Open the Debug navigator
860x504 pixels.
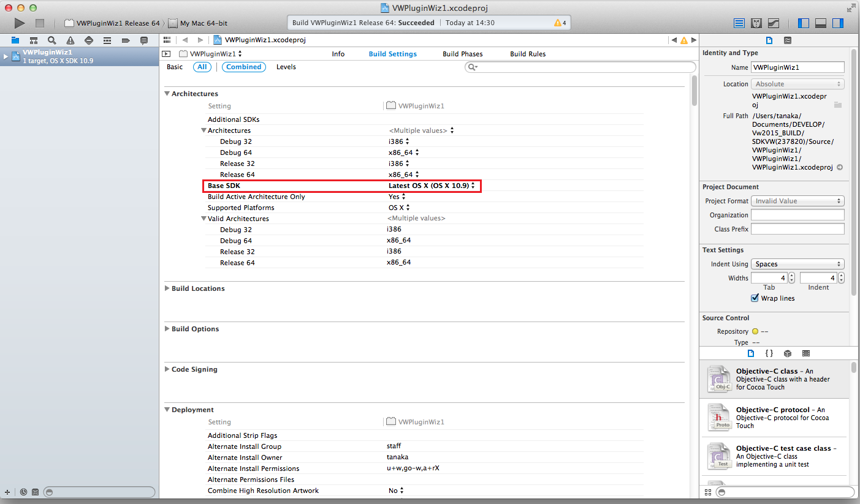107,40
